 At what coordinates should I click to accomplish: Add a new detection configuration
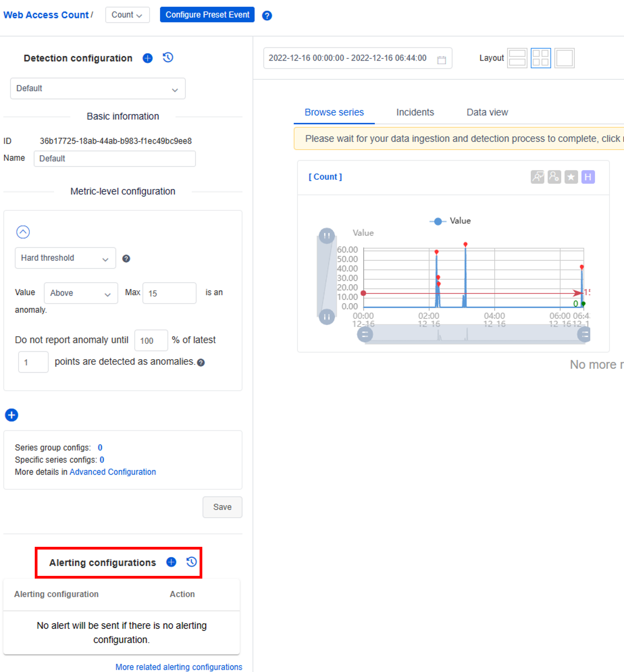pyautogui.click(x=147, y=58)
